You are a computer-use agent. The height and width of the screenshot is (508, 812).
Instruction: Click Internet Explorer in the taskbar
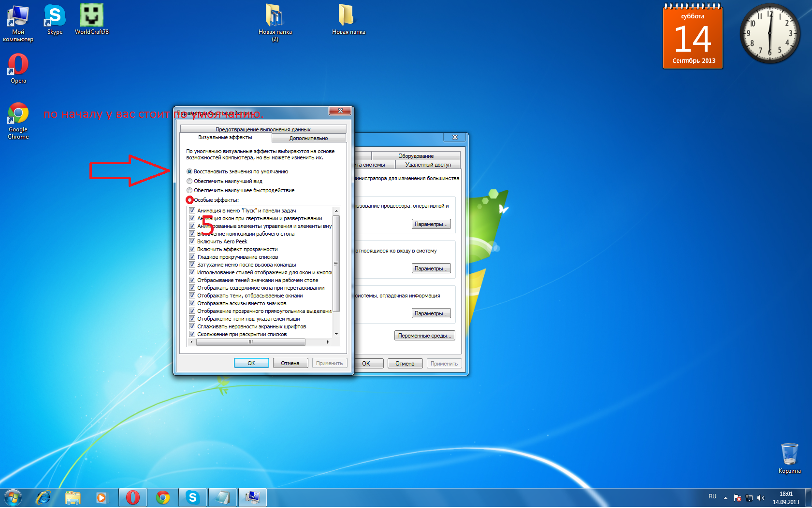point(43,497)
